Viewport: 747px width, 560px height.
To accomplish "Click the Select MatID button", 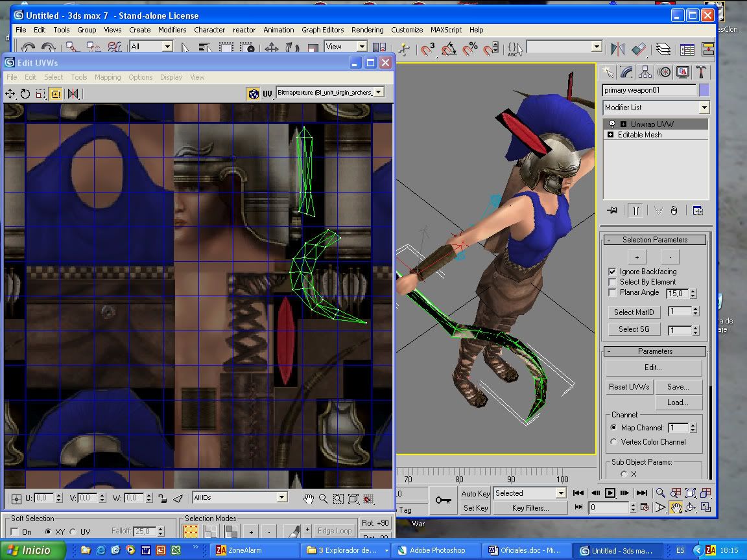I will pos(634,312).
